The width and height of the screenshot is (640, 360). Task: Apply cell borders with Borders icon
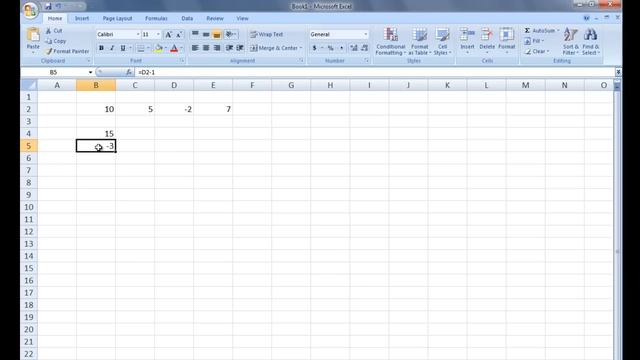140,48
